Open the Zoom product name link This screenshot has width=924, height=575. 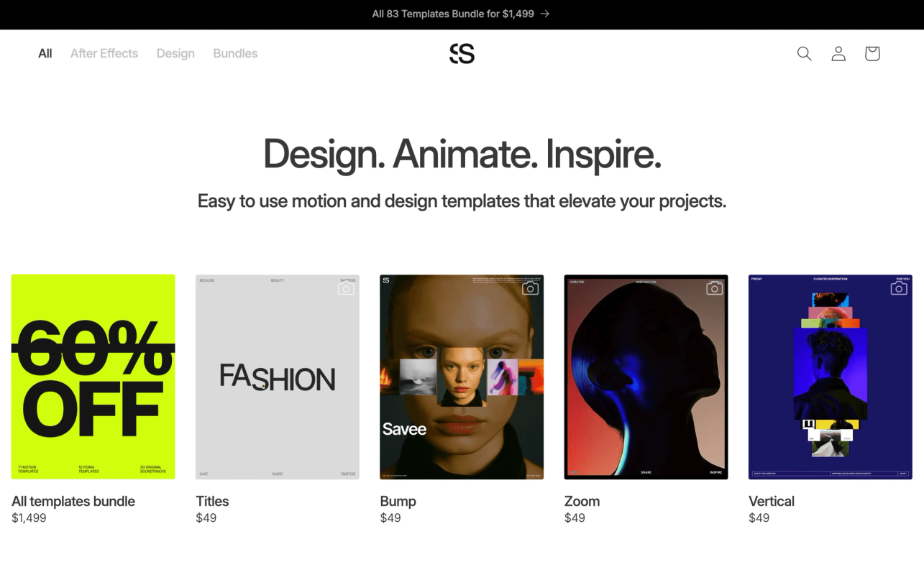(582, 501)
